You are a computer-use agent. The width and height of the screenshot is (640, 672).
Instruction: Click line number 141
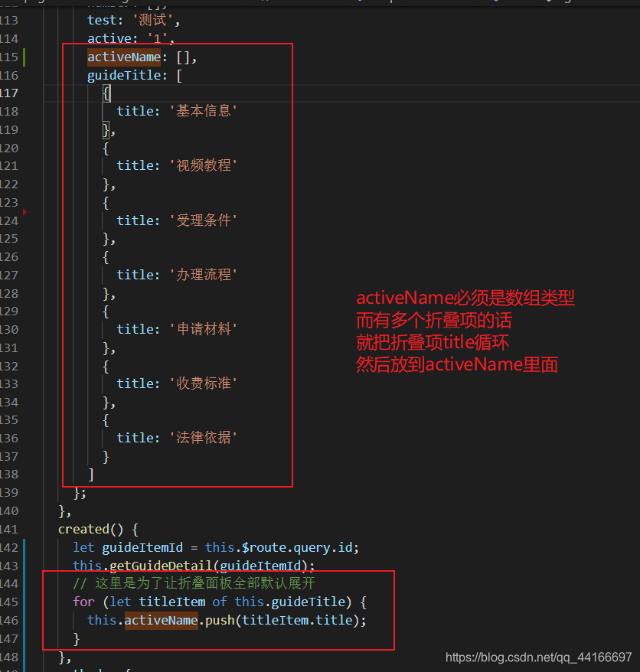pos(10,529)
